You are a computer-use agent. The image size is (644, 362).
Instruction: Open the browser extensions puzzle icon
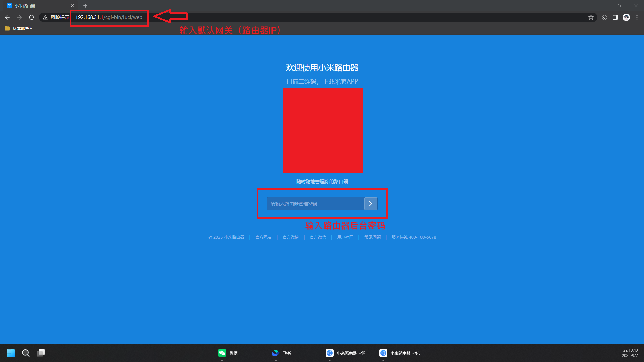(x=605, y=17)
